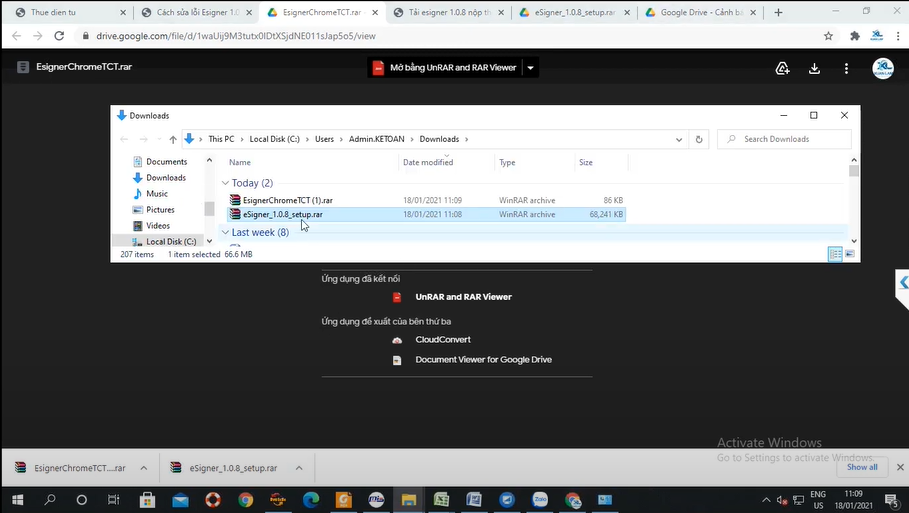909x513 pixels.
Task: Switch Explorer to large icons view
Action: (850, 254)
